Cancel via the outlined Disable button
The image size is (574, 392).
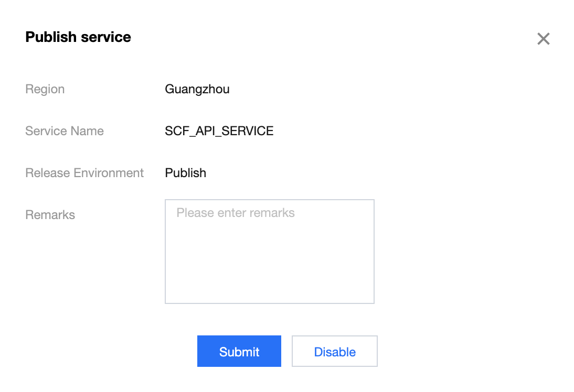click(x=335, y=351)
